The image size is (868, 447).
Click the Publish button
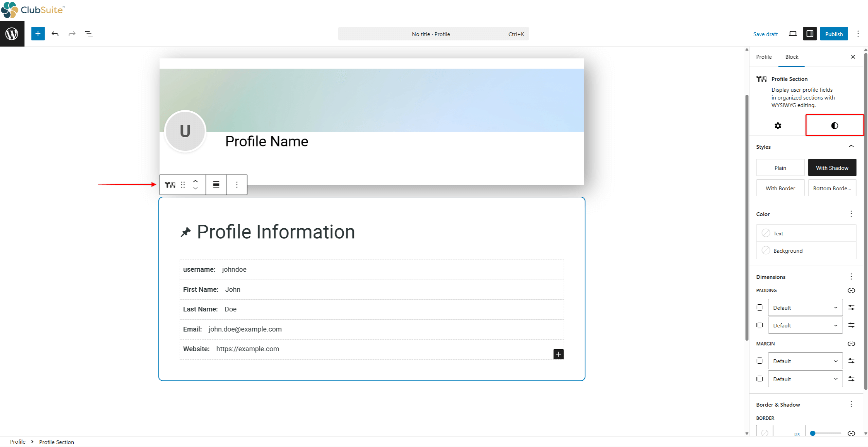coord(834,34)
